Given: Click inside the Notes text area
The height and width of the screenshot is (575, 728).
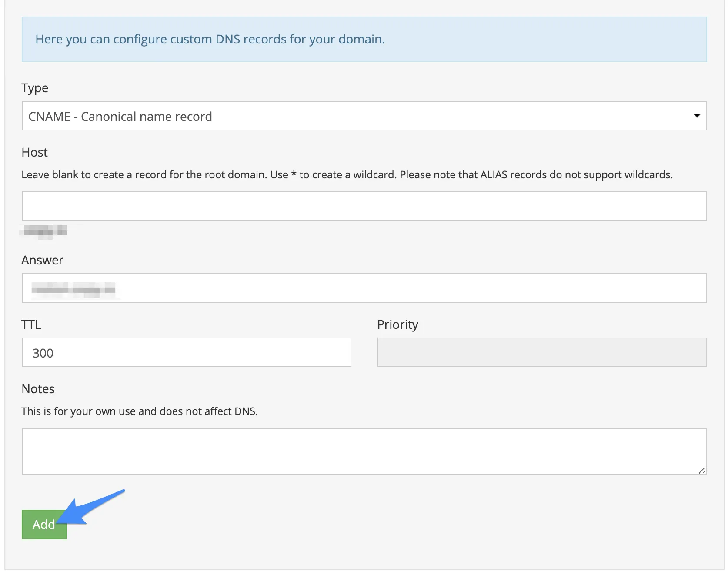Looking at the screenshot, I should (364, 451).
